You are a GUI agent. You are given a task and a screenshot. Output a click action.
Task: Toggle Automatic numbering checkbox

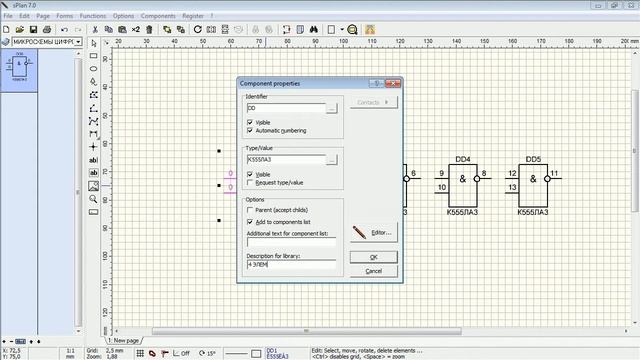pyautogui.click(x=250, y=130)
